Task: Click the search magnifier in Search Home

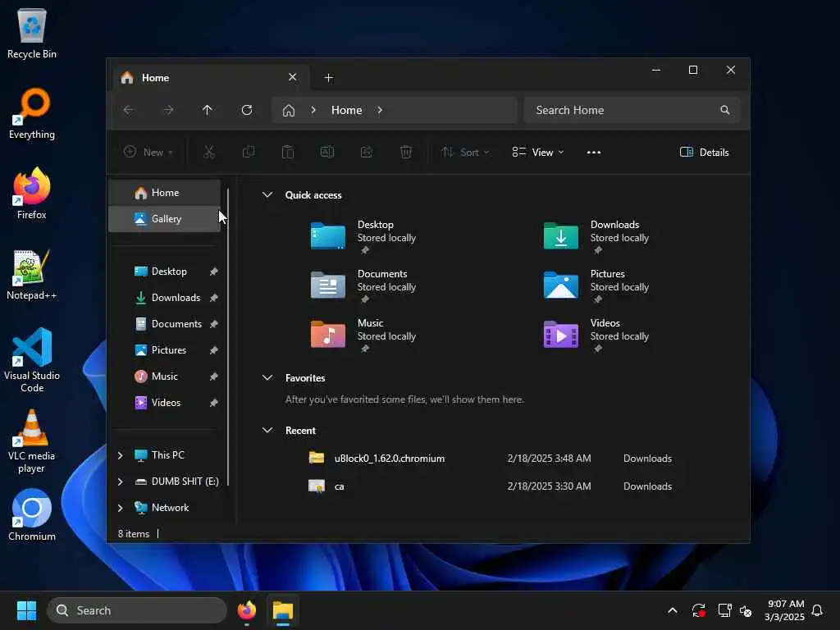Action: click(725, 110)
